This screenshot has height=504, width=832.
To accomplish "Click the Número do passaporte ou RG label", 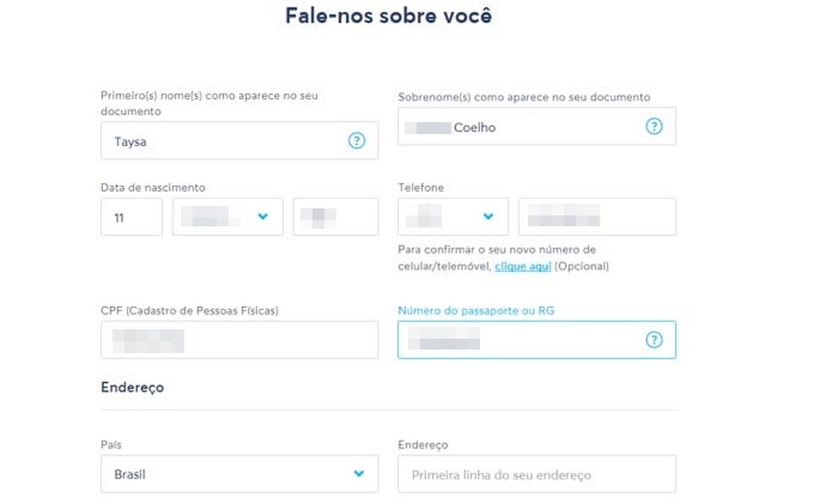I will (476, 310).
